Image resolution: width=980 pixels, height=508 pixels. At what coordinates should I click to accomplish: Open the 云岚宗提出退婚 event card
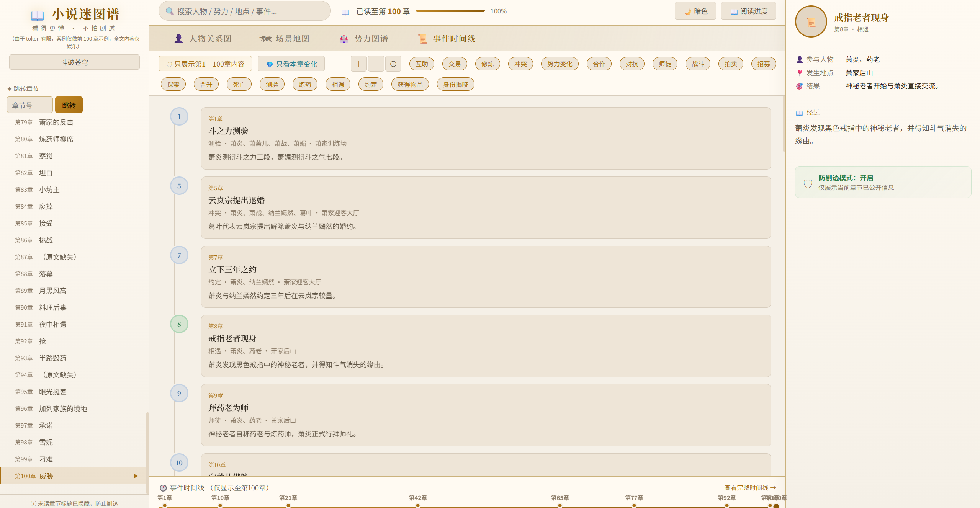coord(486,207)
